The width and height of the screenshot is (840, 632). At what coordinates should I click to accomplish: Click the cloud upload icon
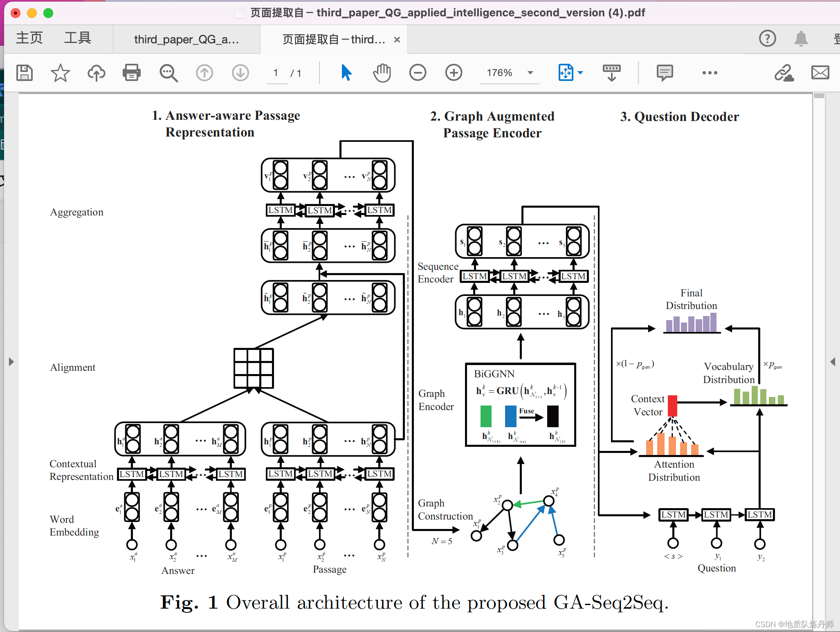coord(97,73)
